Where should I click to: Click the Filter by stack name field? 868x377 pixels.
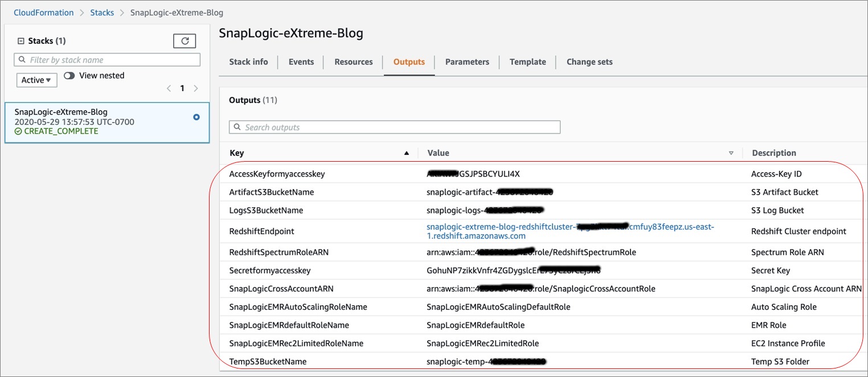[107, 60]
